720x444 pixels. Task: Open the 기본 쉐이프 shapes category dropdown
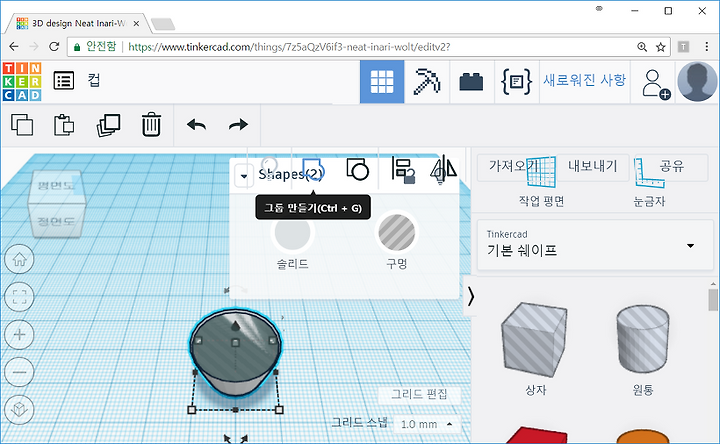click(595, 245)
